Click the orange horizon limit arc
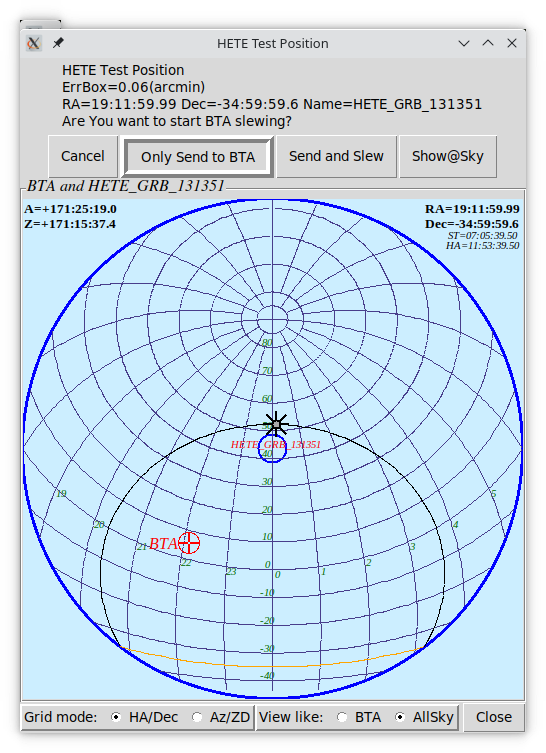This screenshot has width=546, height=753. pyautogui.click(x=272, y=665)
